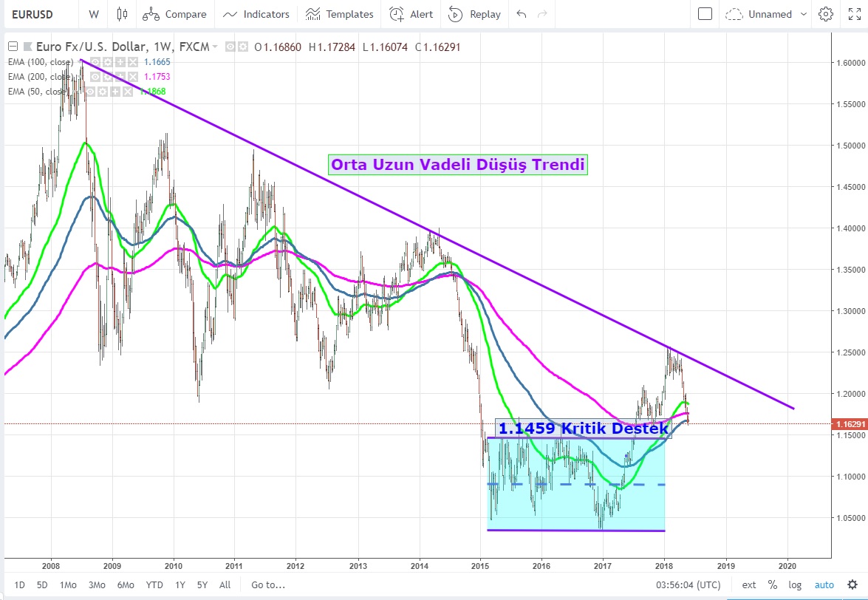Toggle percent scale on price axis
868x600 pixels.
(x=773, y=584)
